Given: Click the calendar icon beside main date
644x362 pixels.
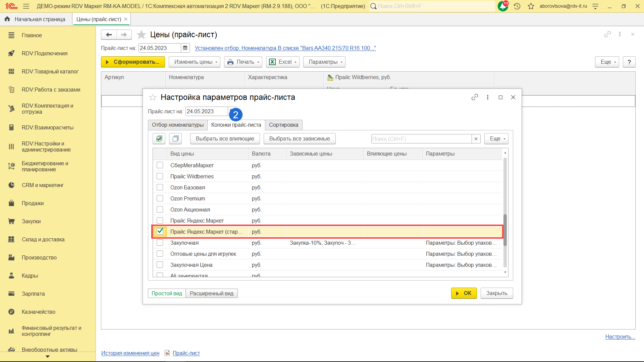Looking at the screenshot, I should 185,48.
